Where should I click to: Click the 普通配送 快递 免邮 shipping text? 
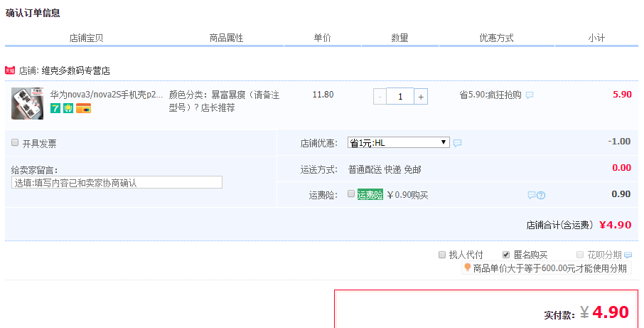pyautogui.click(x=385, y=170)
